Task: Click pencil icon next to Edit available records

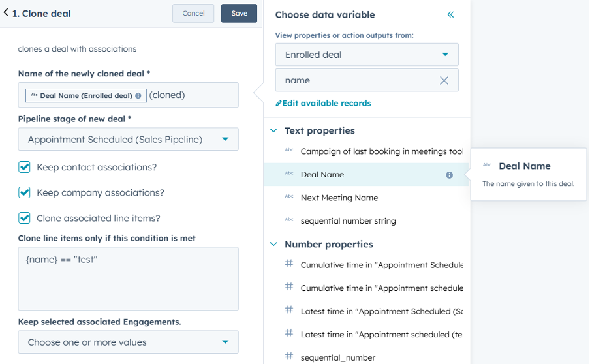Action: [279, 103]
